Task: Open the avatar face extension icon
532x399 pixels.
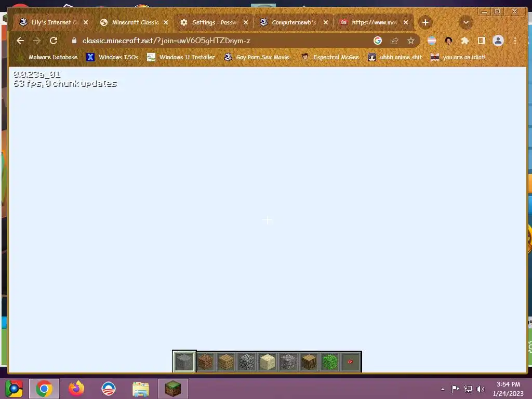Action: pos(448,41)
